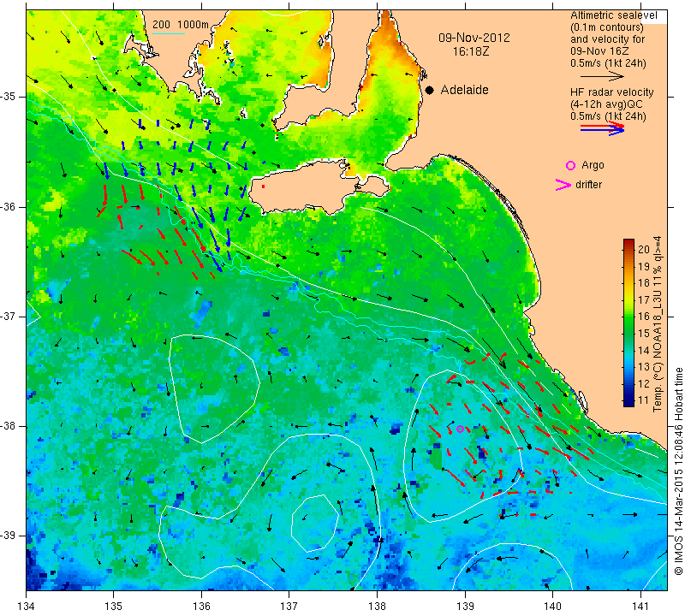Click the magenta Argo circle in legend
Viewport: 685px width, 616px height.
[570, 165]
